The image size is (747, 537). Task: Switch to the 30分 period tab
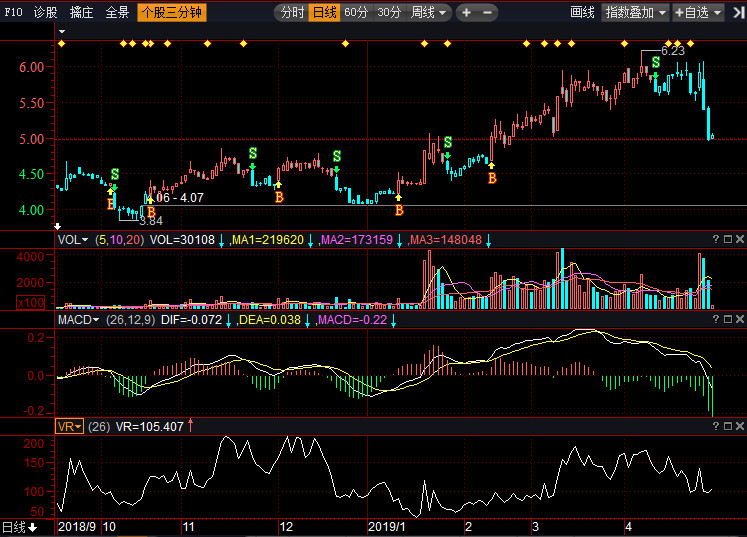389,12
